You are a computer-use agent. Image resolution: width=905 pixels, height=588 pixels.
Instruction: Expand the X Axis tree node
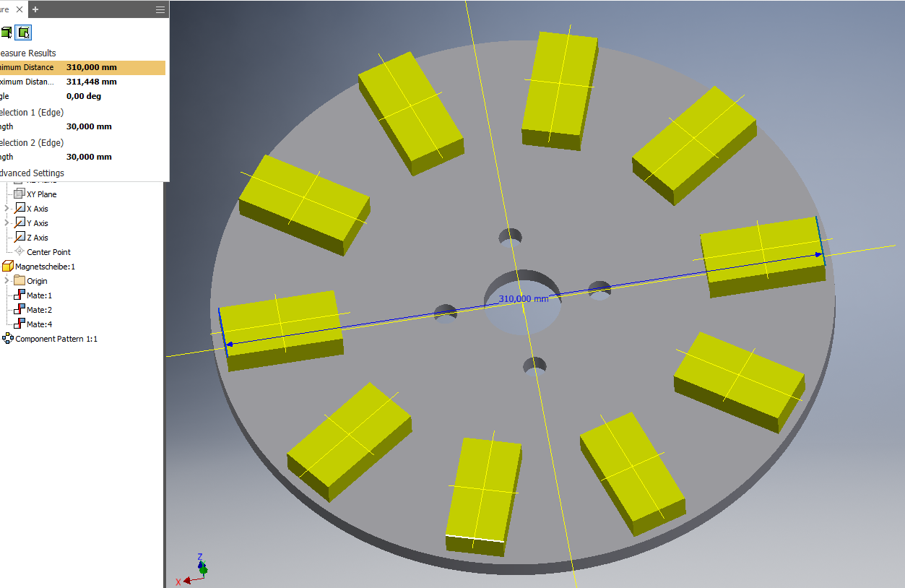pyautogui.click(x=7, y=209)
